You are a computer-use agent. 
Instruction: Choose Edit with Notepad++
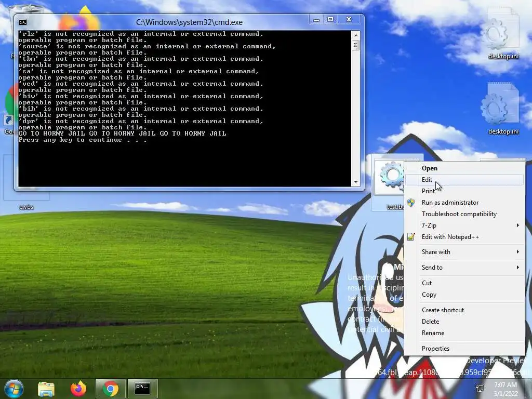click(464, 237)
